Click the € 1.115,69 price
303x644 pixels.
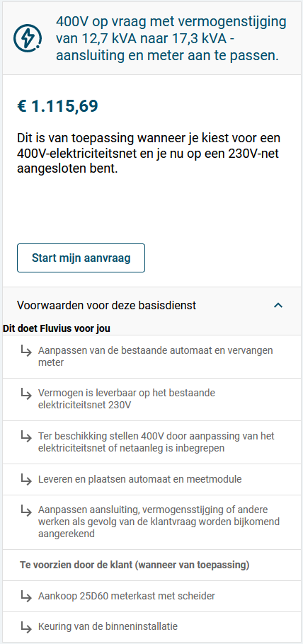pos(57,106)
